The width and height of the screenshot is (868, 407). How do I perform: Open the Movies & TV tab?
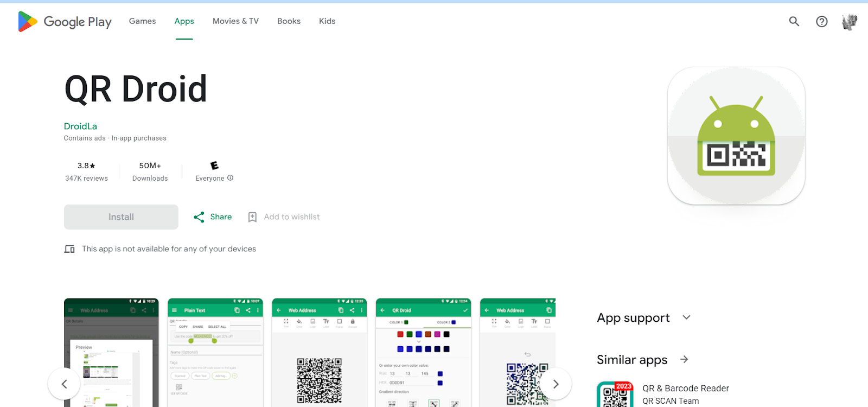click(x=235, y=21)
